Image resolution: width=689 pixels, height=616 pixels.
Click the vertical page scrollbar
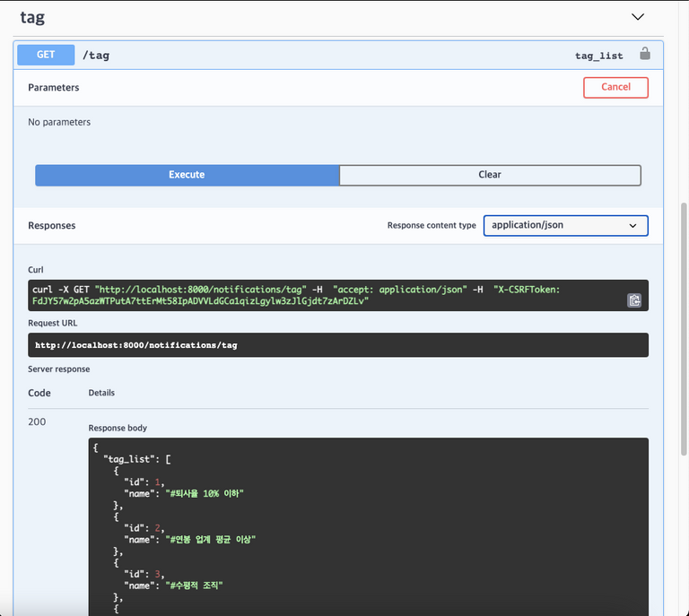click(684, 329)
